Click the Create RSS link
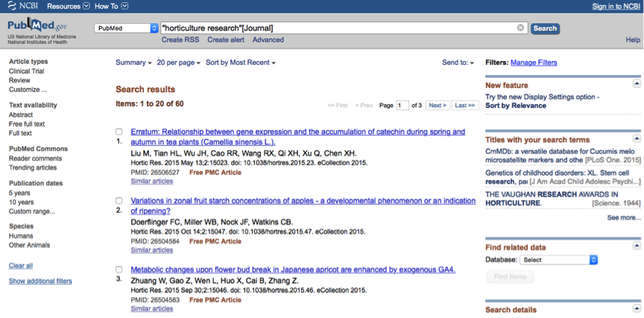Screen dimensions: 644x318 coord(180,39)
